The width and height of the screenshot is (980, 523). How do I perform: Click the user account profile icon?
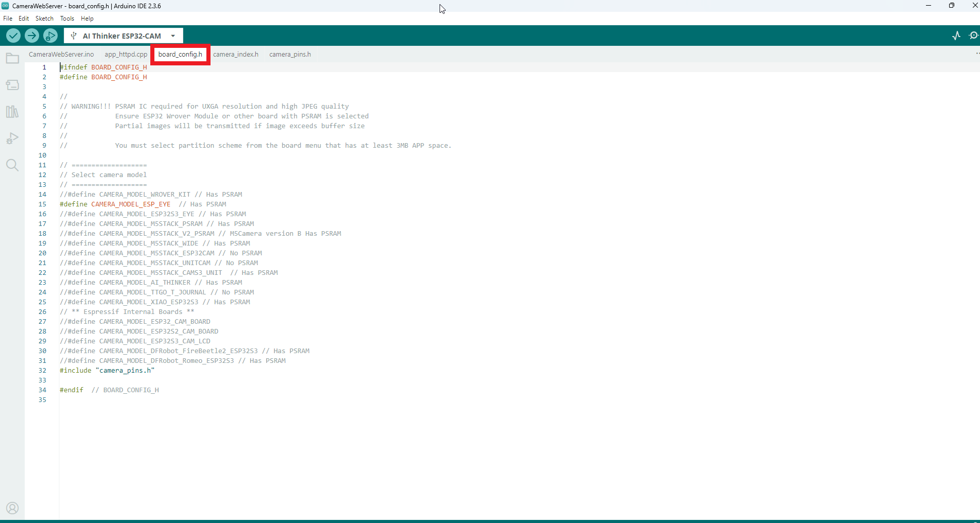point(12,508)
